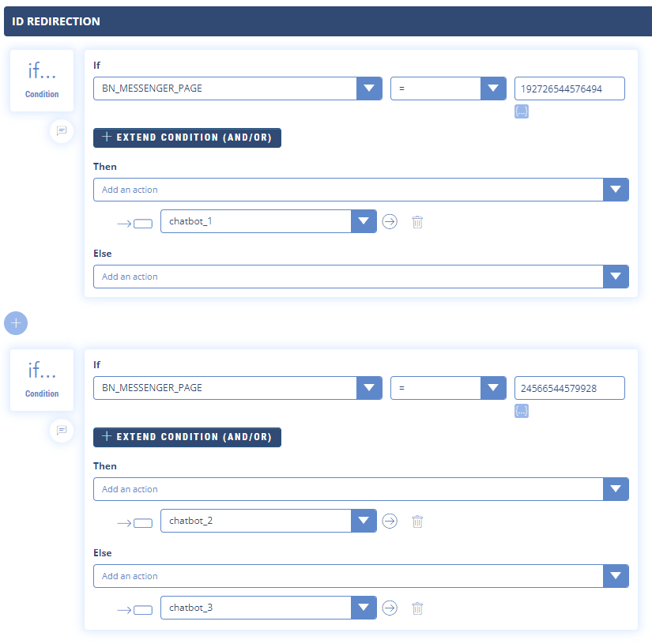Image resolution: width=652 pixels, height=644 pixels.
Task: Delete the chatbot_2 redirect action
Action: 417,522
